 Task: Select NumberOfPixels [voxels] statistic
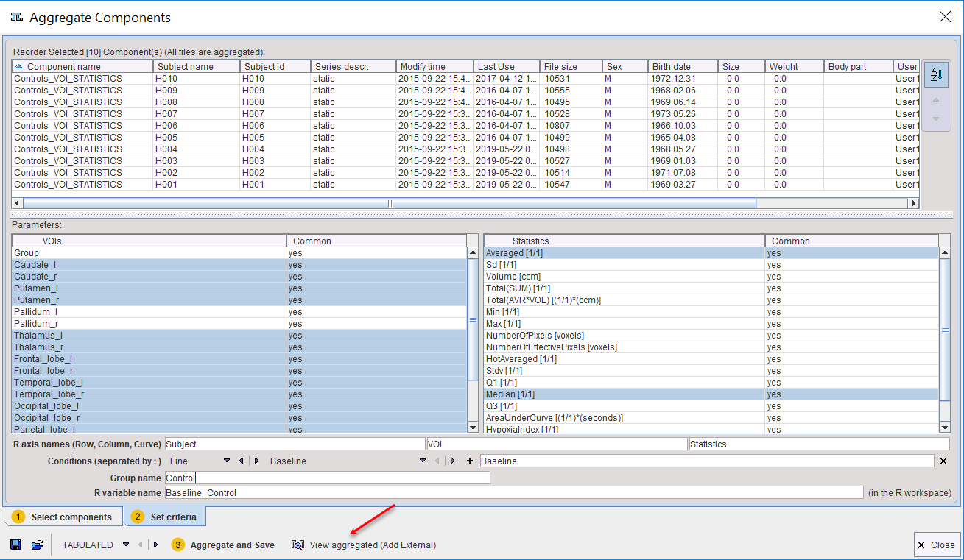711,336
